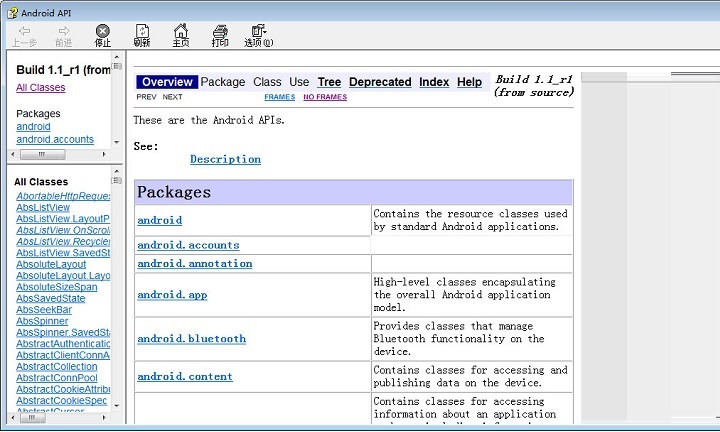Open android link in Packages sidebar list

point(33,126)
